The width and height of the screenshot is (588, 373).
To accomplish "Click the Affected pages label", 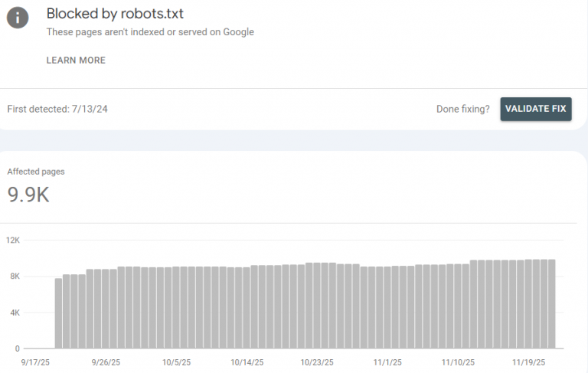I will [36, 172].
